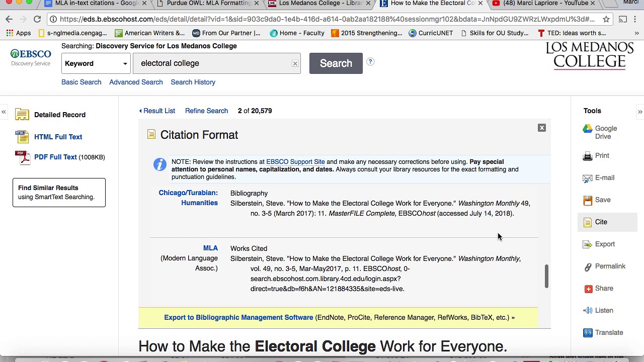This screenshot has height=362, width=644.
Task: Switch to Purdue OWL MLA Formatting tab
Action: (x=206, y=4)
